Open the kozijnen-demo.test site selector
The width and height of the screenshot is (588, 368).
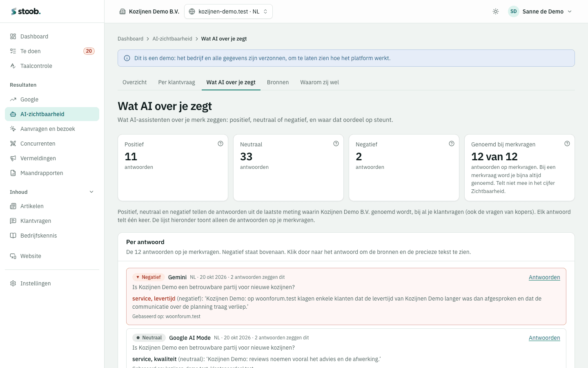[228, 11]
